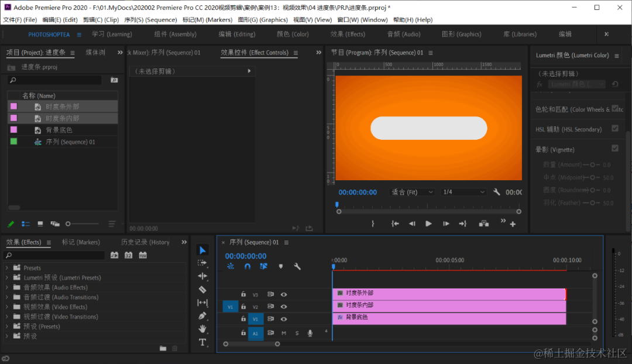Click the Effects panel search field
Screen dimensions: 632x364
click(54, 255)
